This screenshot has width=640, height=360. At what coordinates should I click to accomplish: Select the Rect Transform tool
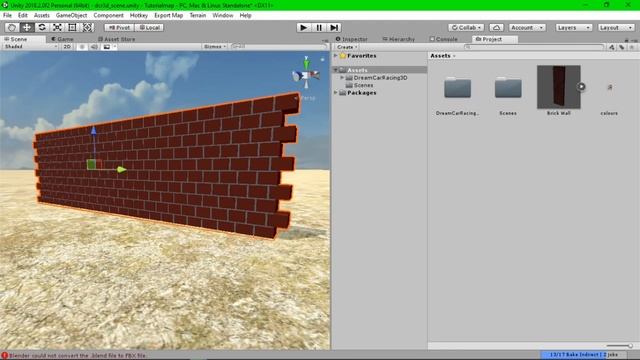pos(72,27)
